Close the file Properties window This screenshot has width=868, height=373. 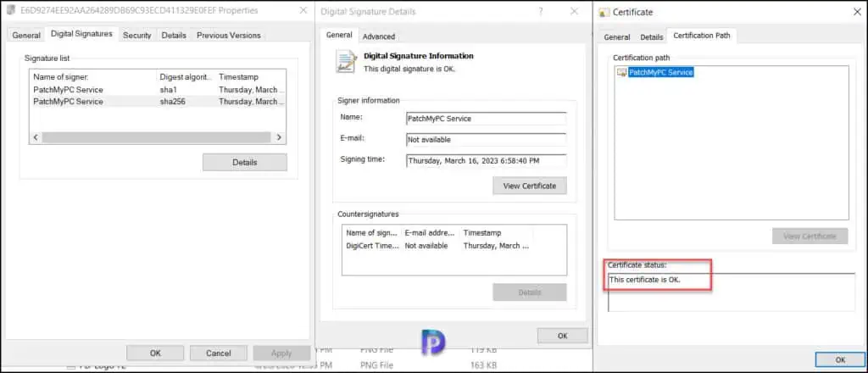[x=303, y=10]
